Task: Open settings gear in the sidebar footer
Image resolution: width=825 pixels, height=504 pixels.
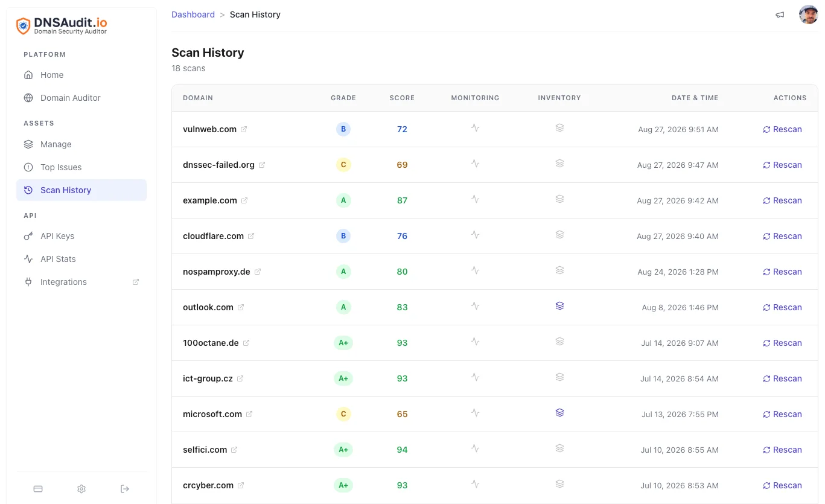Action: [81, 489]
